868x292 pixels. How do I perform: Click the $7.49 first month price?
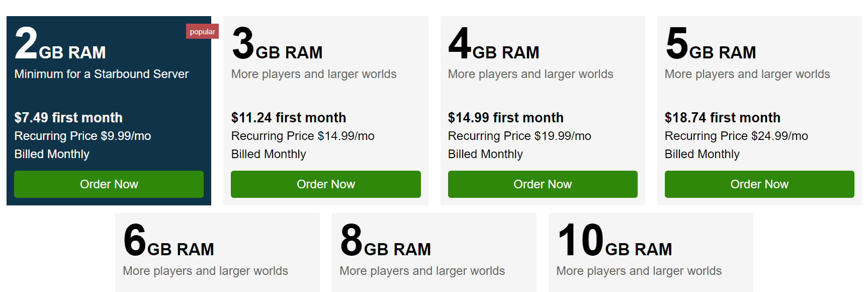[68, 118]
